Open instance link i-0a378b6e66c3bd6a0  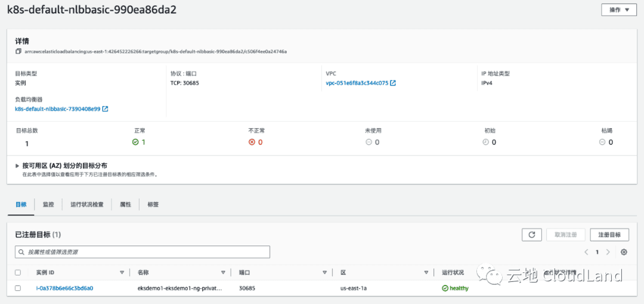[64, 289]
